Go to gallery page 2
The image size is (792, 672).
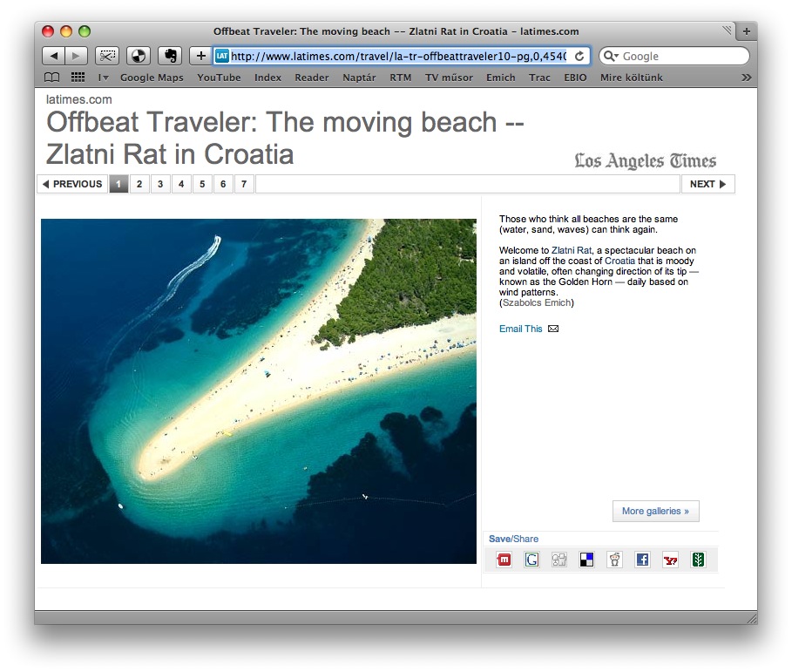pyautogui.click(x=139, y=184)
